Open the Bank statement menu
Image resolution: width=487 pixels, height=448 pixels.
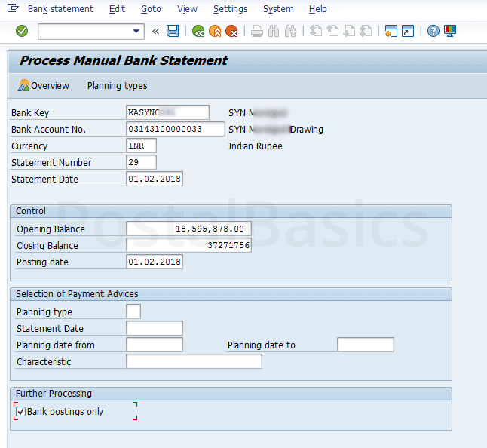click(60, 9)
